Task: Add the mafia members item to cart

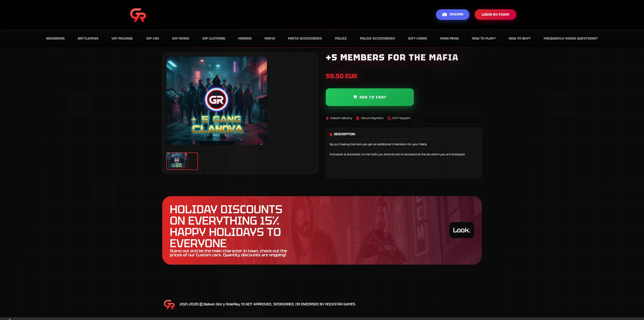Action: coord(370,97)
